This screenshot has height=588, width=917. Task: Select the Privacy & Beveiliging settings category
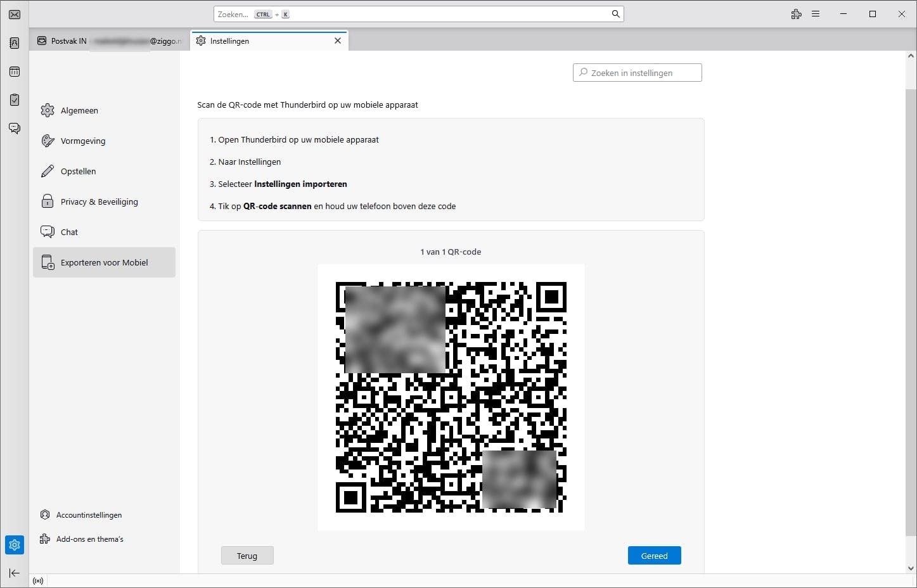(x=99, y=201)
